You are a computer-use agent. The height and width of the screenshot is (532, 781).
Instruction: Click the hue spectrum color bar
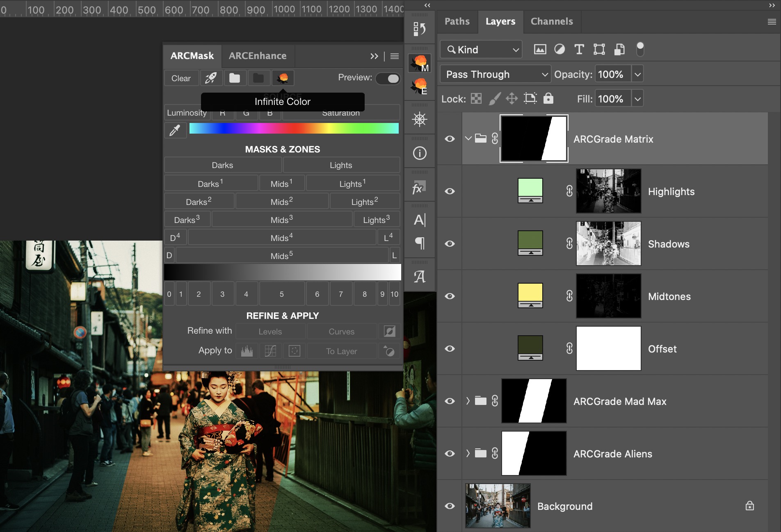pos(294,128)
